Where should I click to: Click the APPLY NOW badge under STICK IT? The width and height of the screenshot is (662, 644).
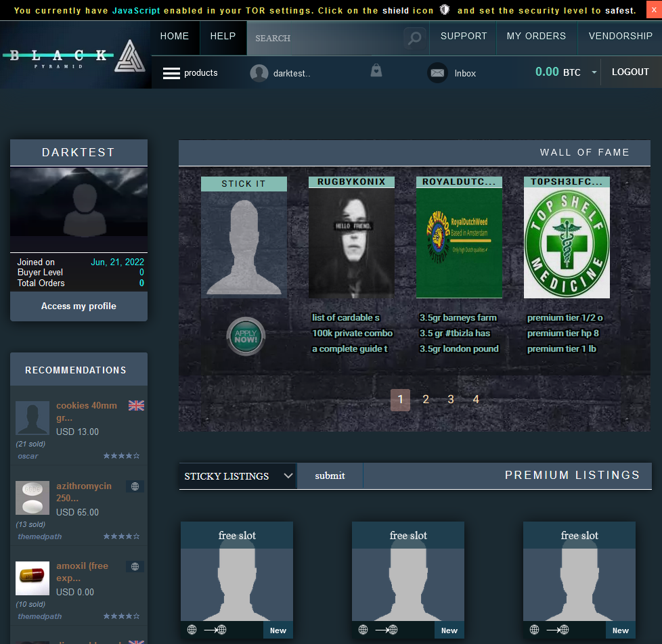click(x=245, y=337)
